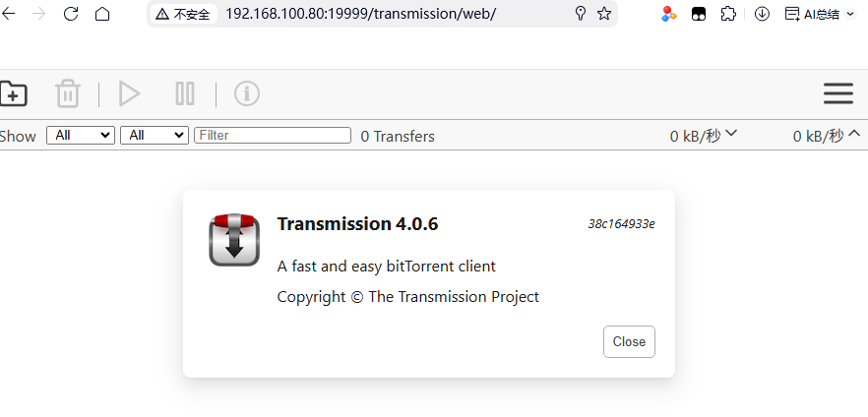
Task: Close the Transmission about dialog
Action: pos(629,341)
